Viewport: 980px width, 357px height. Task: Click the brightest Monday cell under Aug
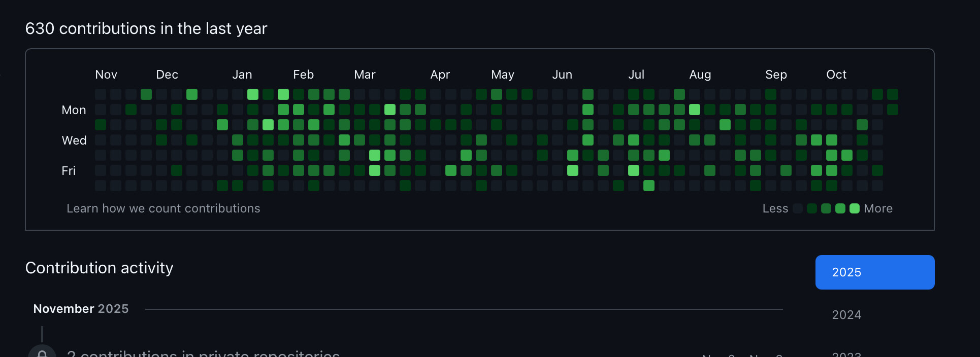(695, 110)
